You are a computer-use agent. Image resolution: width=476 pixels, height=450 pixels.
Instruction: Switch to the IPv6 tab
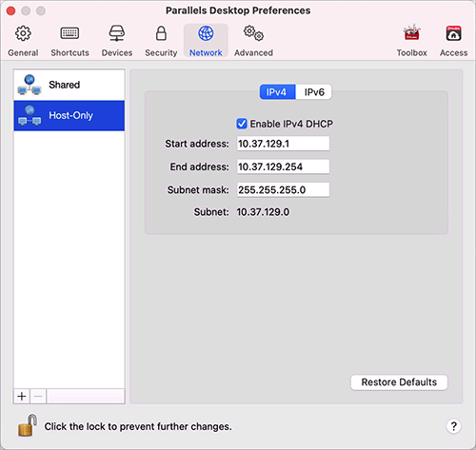point(314,92)
